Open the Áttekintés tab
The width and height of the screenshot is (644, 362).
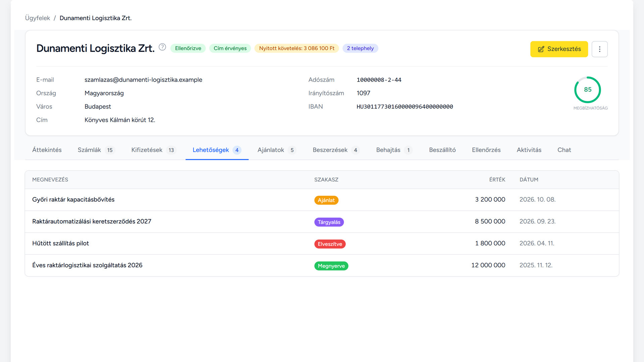coord(47,150)
